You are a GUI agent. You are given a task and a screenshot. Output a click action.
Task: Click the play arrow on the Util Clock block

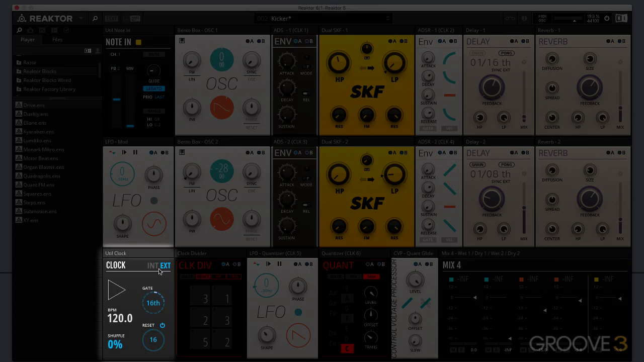point(116,290)
